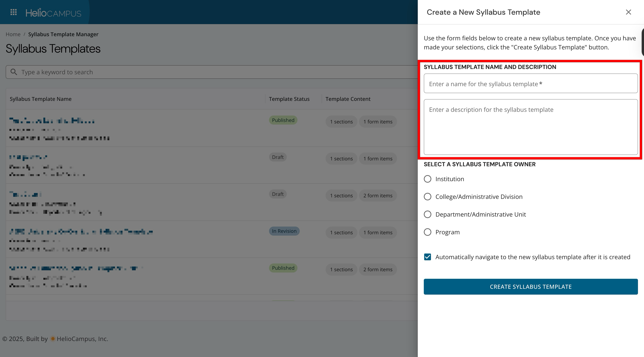Click the syllabus template name field
This screenshot has height=357, width=644.
point(531,84)
